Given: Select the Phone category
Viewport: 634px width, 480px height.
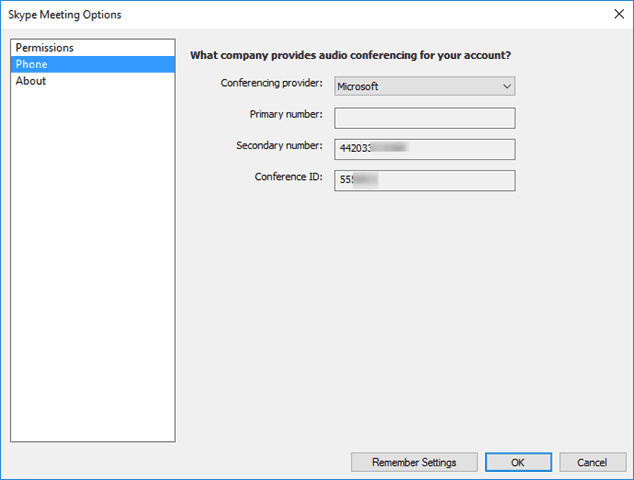Looking at the screenshot, I should pos(93,64).
